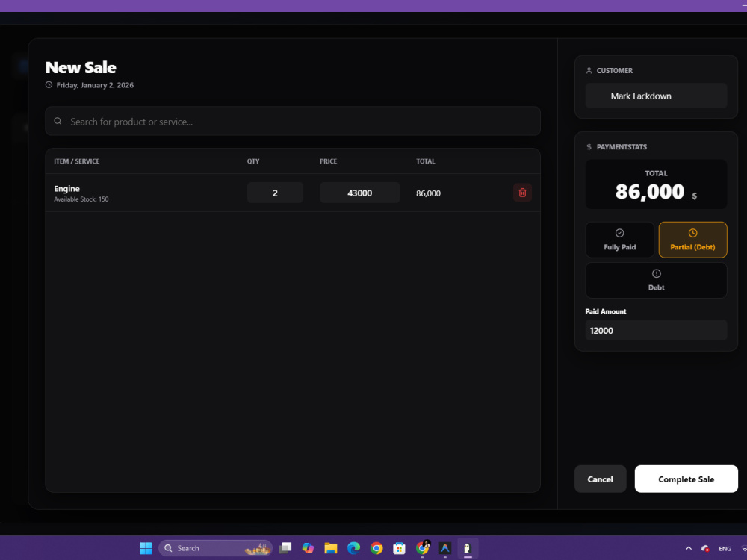The height and width of the screenshot is (560, 747).
Task: Select the Debt payment option
Action: [656, 280]
